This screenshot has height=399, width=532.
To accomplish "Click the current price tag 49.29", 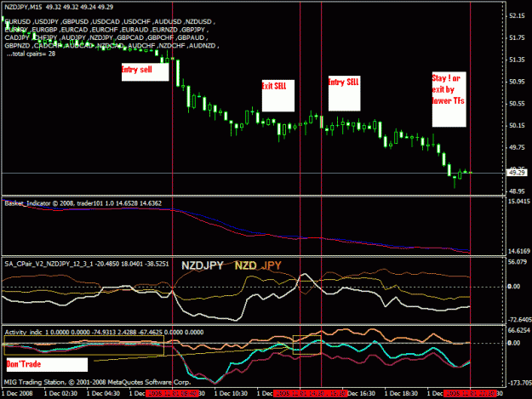I will [x=517, y=173].
